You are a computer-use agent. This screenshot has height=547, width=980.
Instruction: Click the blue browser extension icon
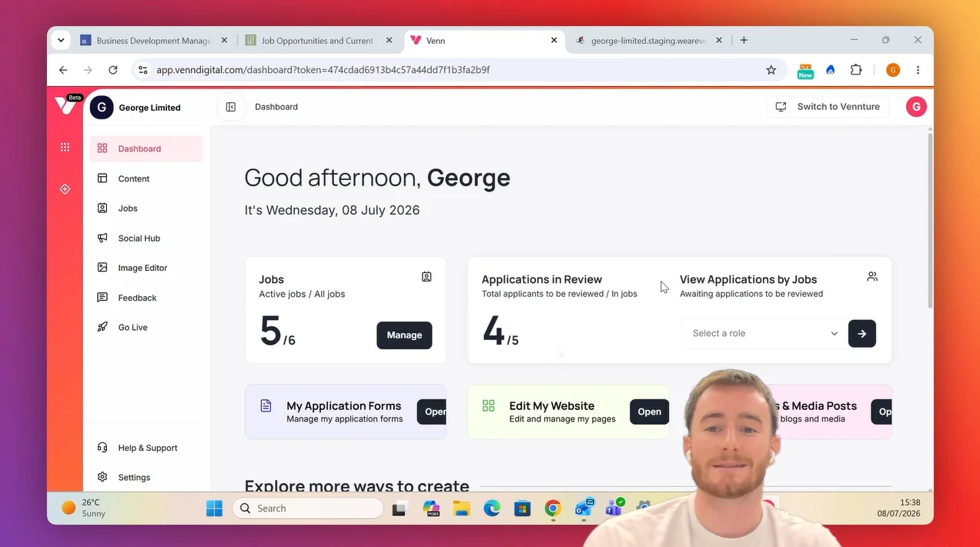tap(831, 70)
